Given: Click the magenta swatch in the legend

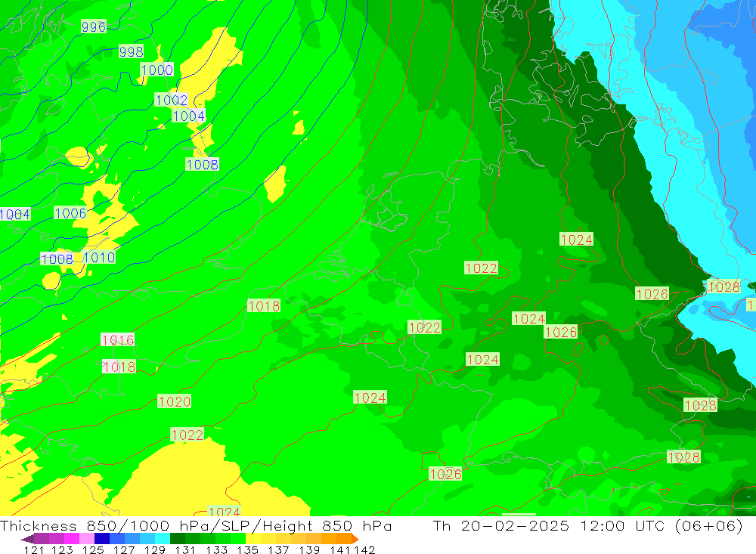Looking at the screenshot, I should [x=72, y=539].
